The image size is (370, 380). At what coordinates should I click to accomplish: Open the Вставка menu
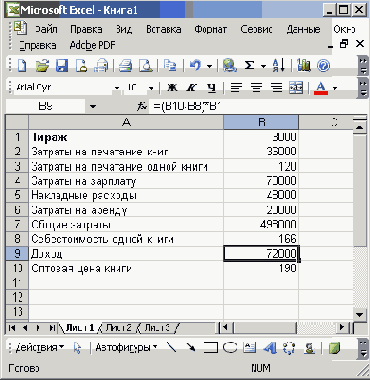[164, 29]
